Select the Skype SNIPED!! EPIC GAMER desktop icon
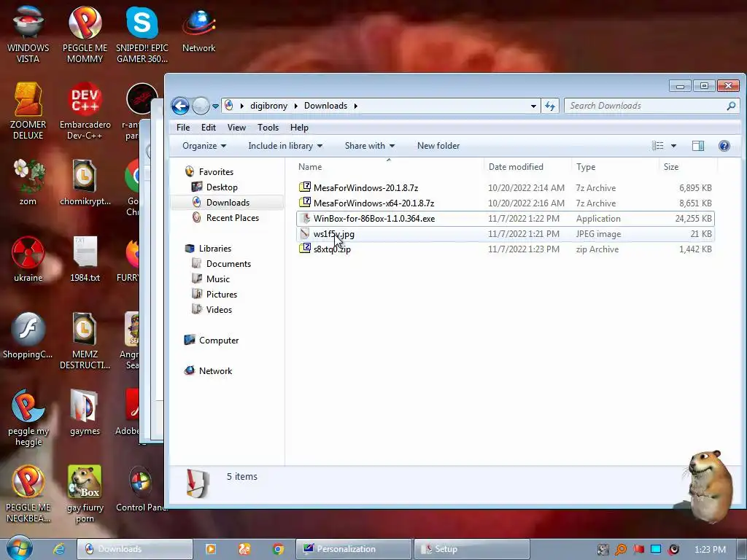The height and width of the screenshot is (560, 747). coord(142,34)
